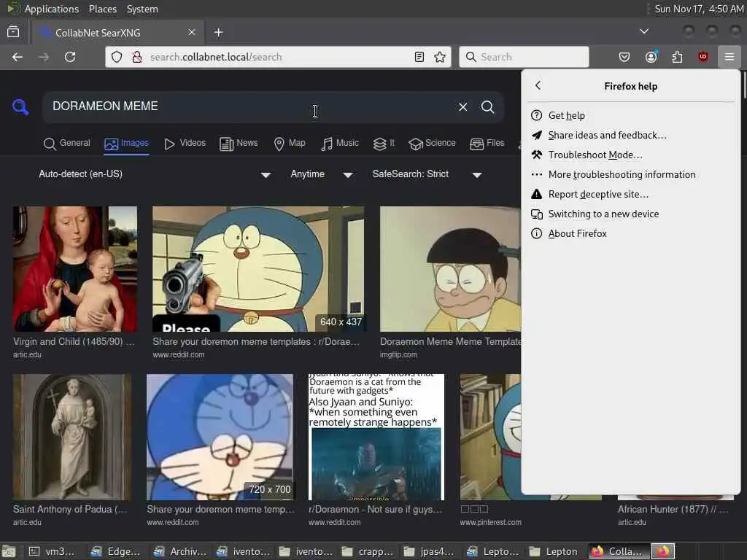Switch to the Videos category tab
Viewport: 747px width, 560px height.
pyautogui.click(x=185, y=144)
